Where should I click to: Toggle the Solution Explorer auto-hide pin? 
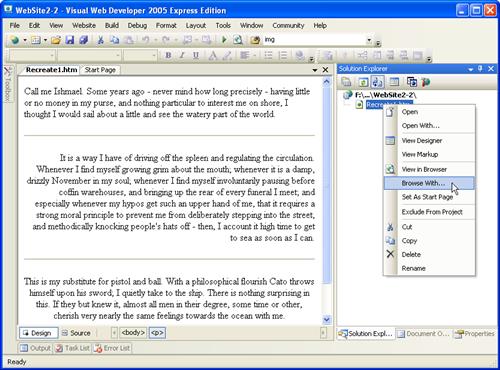[480, 69]
